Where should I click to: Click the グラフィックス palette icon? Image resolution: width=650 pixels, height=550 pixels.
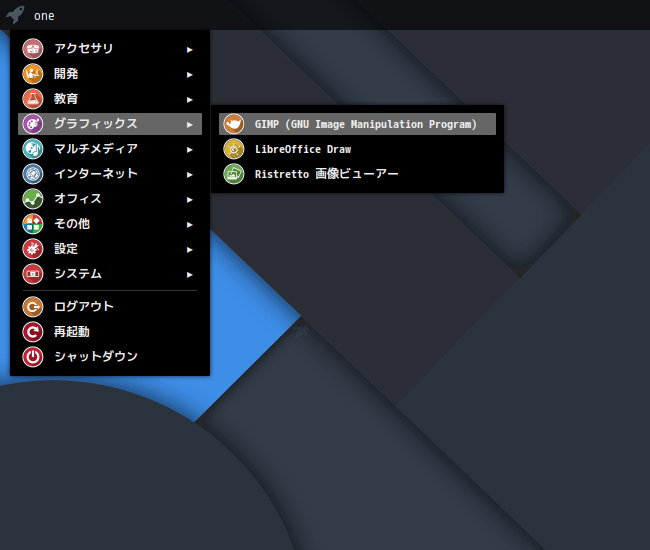pos(33,124)
